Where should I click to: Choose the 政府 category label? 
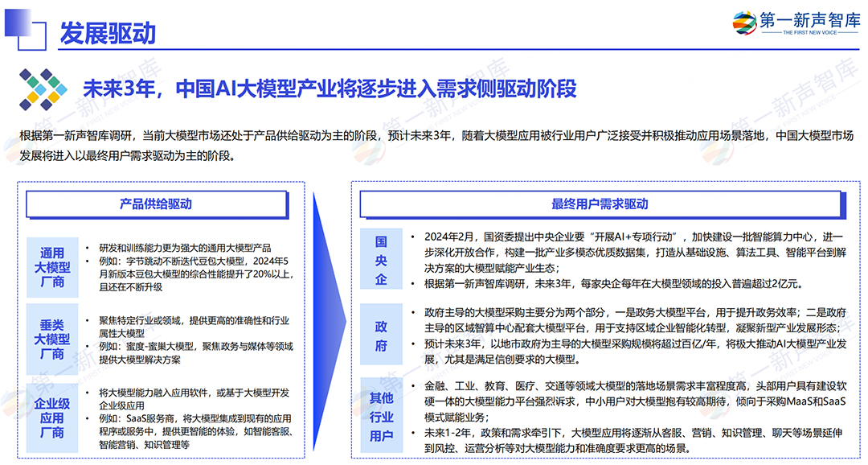pos(381,335)
